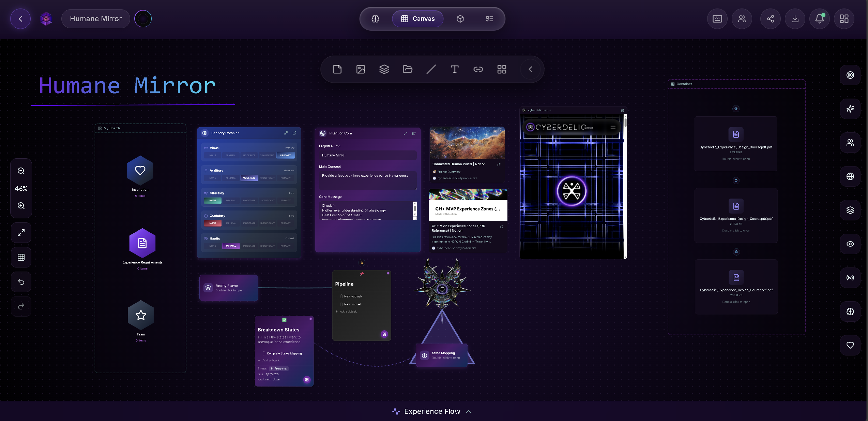Open the checklist view tab

pyautogui.click(x=489, y=19)
